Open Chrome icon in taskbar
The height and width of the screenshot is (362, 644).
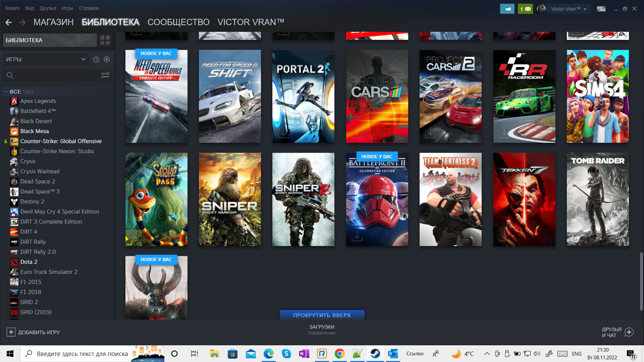340,353
